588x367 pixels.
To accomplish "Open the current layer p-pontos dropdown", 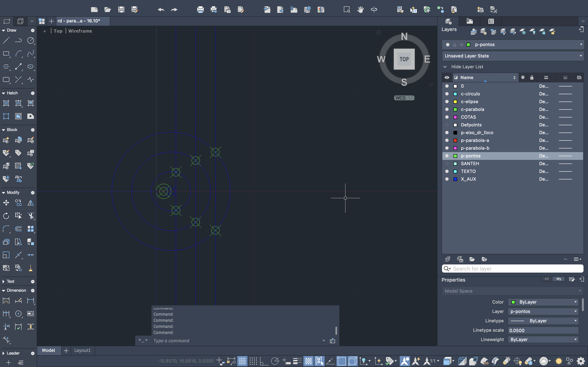I will (x=581, y=44).
